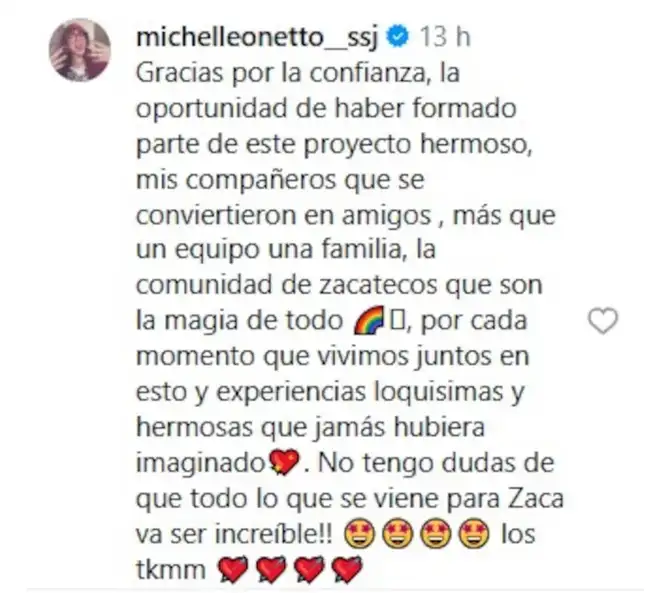Click the rainbow emoji after 'todo'
Screen dimensions: 650x593
[369, 320]
